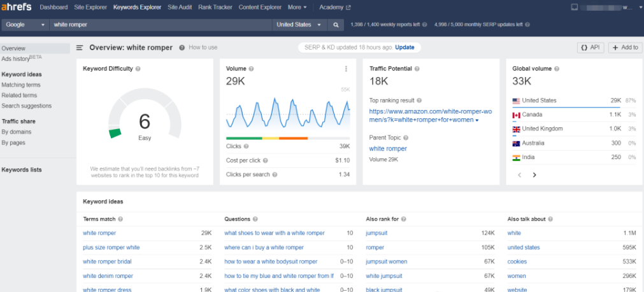Viewport: 644px width, 292px height.
Task: Open By pages traffic share
Action: click(x=13, y=143)
